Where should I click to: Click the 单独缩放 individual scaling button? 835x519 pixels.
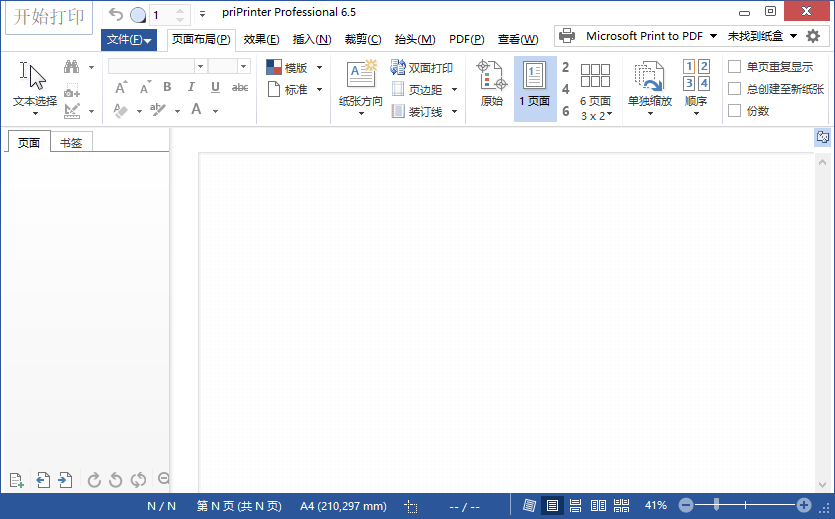[650, 88]
